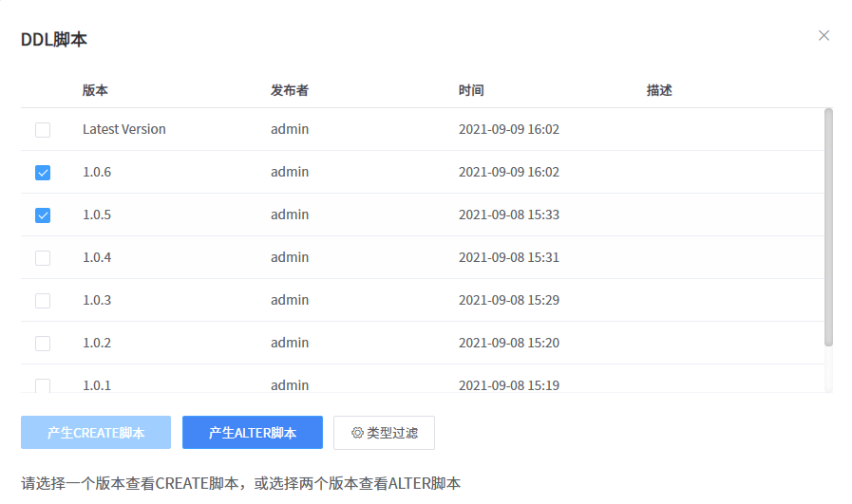Click the 发布者 column header
The width and height of the screenshot is (852, 504).
pos(290,90)
